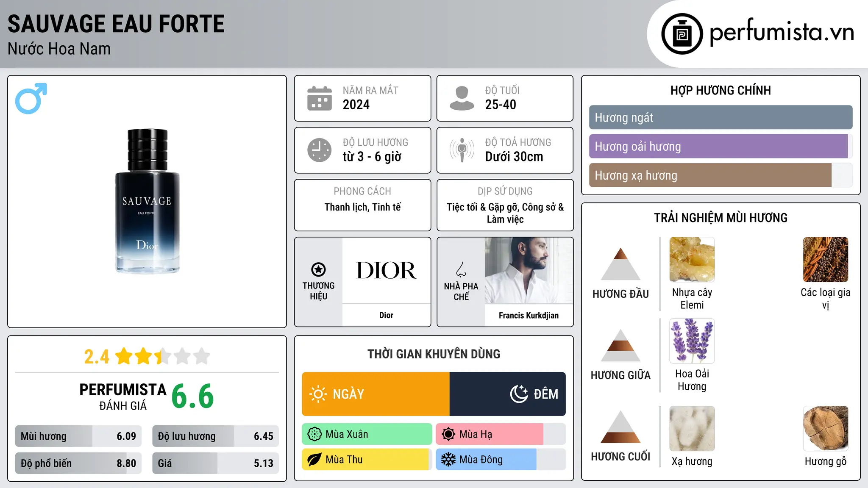Click the green Perfumista score 6.6

pos(192,396)
